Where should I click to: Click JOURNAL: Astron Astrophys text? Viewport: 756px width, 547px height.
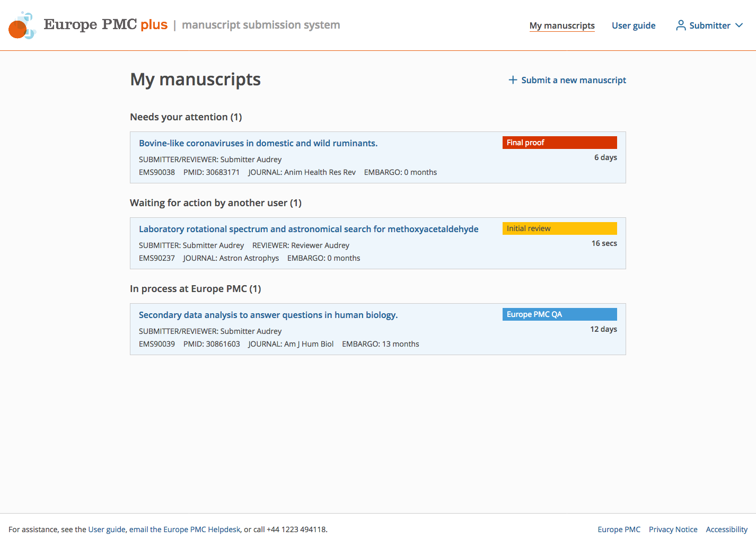click(231, 258)
